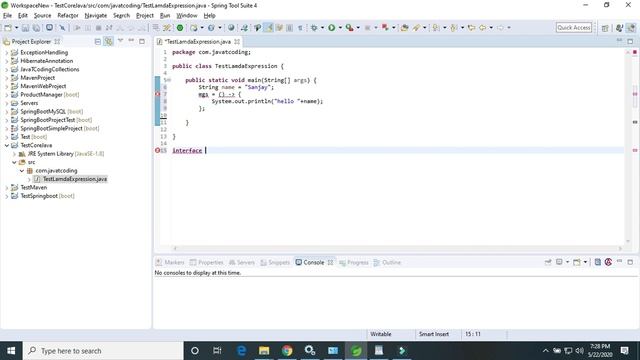The width and height of the screenshot is (640, 360).
Task: Click the New file toolbar icon
Action: click(x=8, y=28)
